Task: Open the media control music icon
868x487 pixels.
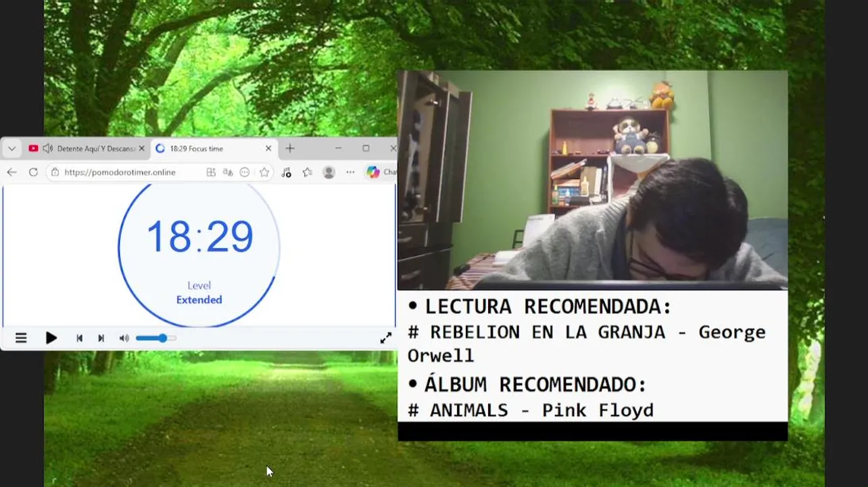Action: (x=286, y=172)
